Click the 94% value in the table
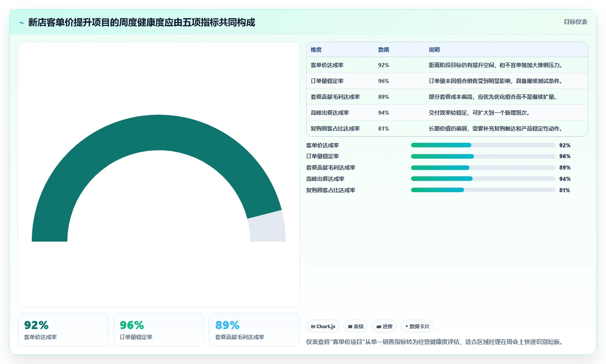This screenshot has height=364, width=606. pyautogui.click(x=384, y=113)
